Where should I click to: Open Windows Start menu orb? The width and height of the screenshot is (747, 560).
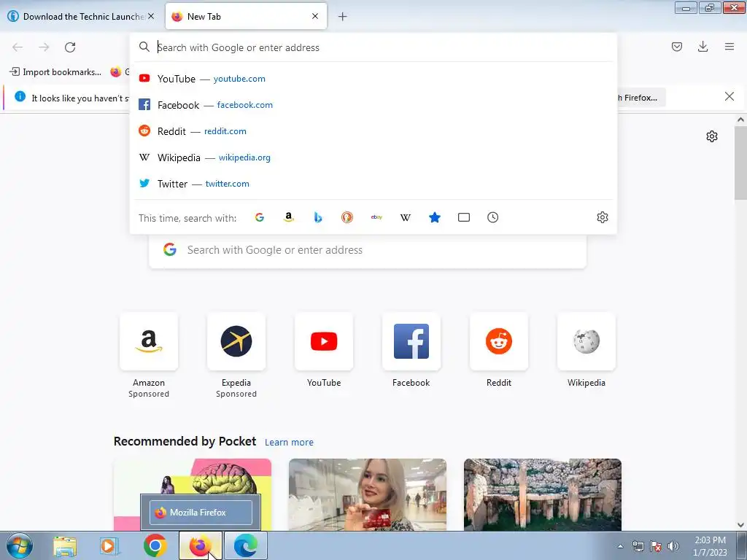(x=20, y=545)
